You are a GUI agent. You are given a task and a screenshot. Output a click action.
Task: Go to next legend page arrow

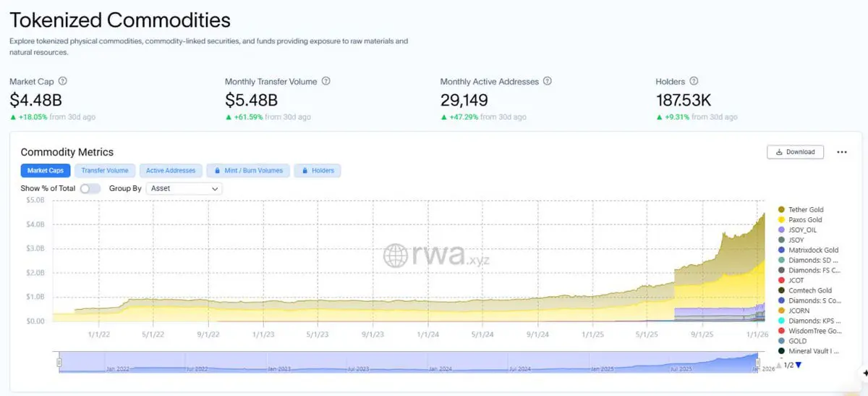coord(799,365)
